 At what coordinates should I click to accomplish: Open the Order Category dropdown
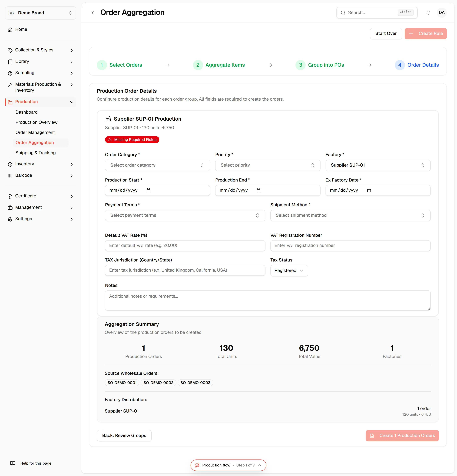point(157,165)
